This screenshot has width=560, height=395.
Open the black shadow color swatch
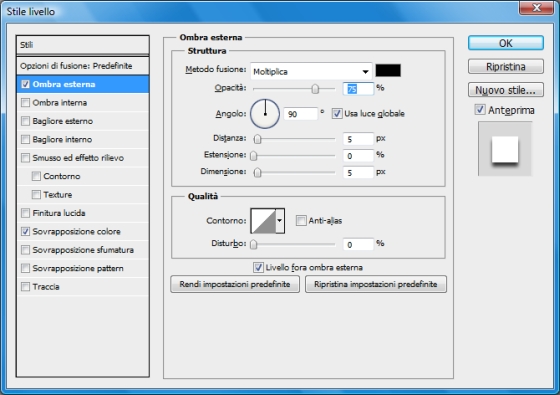click(x=388, y=70)
